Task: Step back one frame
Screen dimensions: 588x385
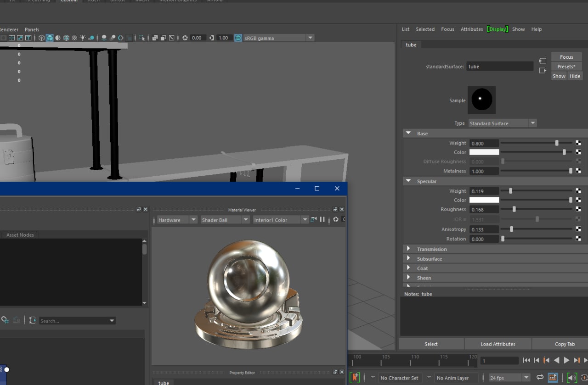Action: 537,361
